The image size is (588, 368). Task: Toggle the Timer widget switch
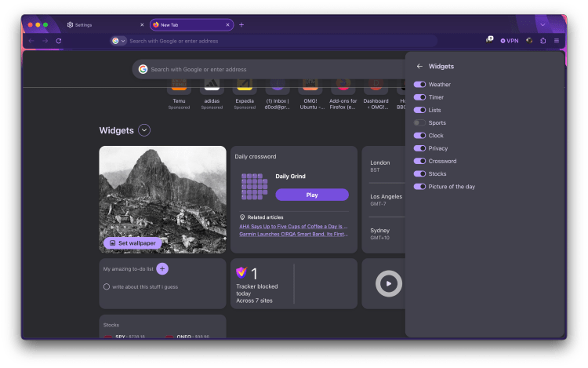(x=419, y=97)
